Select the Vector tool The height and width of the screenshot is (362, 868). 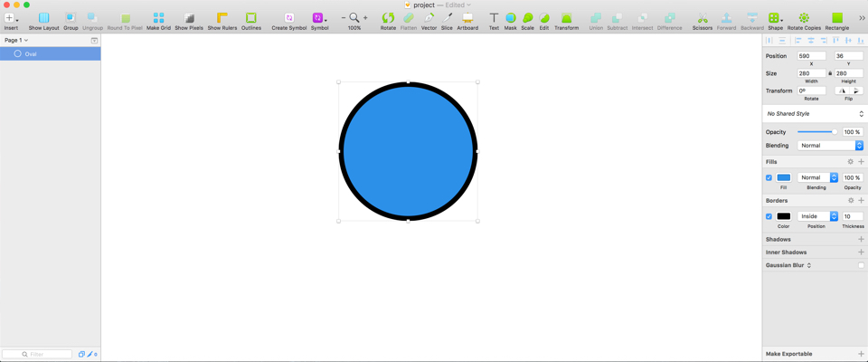coord(429,18)
